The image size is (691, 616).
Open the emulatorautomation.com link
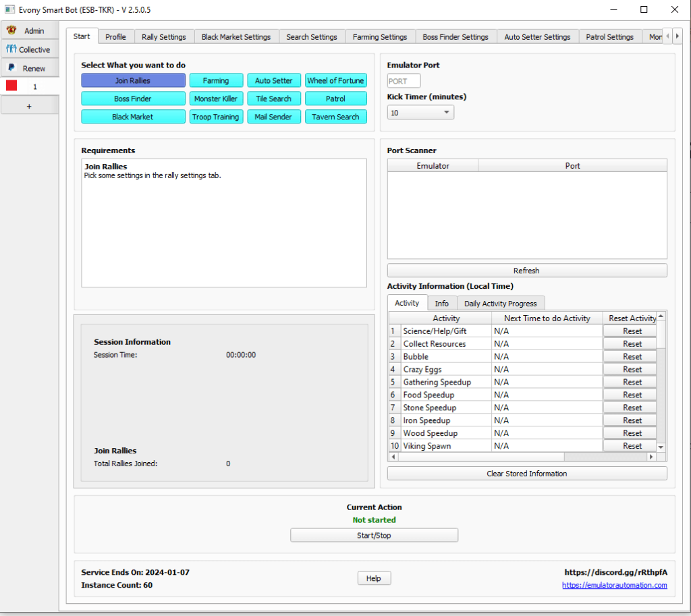pyautogui.click(x=614, y=585)
